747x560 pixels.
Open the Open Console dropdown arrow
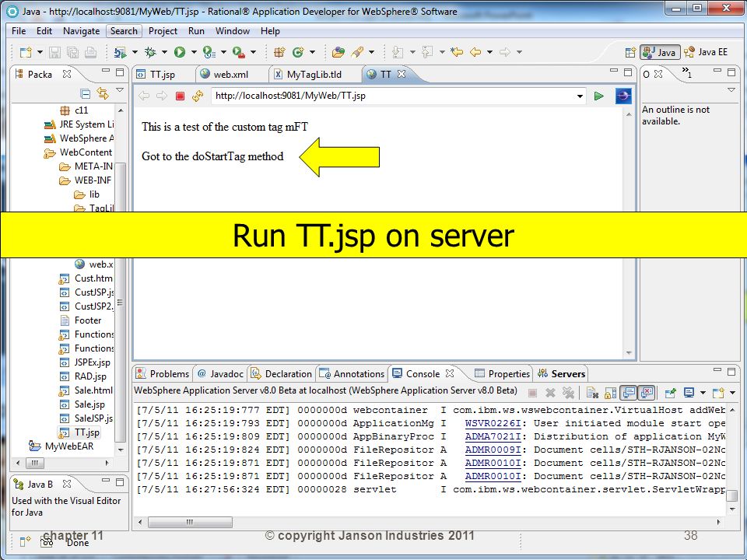click(732, 393)
